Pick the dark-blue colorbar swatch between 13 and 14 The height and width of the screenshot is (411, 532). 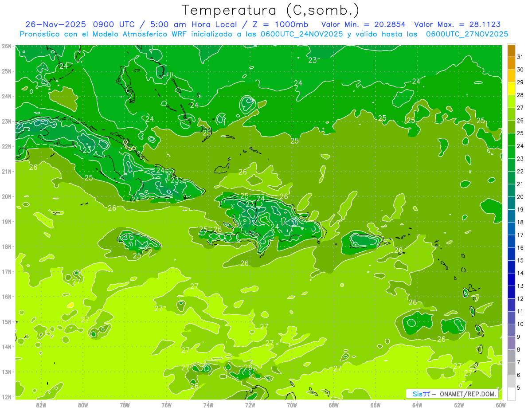tap(511, 279)
